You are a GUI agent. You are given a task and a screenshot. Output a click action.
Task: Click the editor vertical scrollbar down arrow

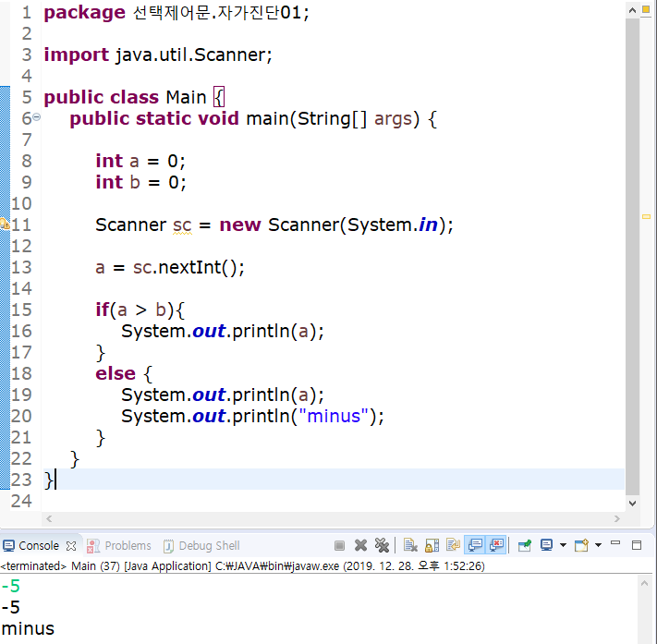tap(632, 504)
